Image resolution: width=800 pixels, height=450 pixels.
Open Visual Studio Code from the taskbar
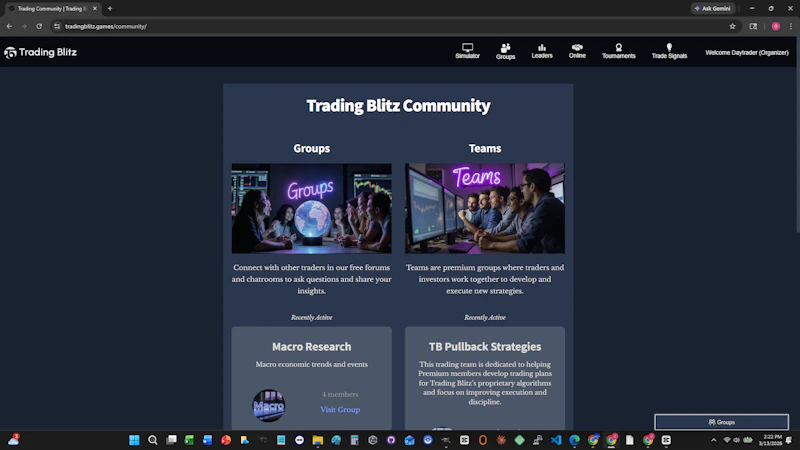pyautogui.click(x=556, y=440)
